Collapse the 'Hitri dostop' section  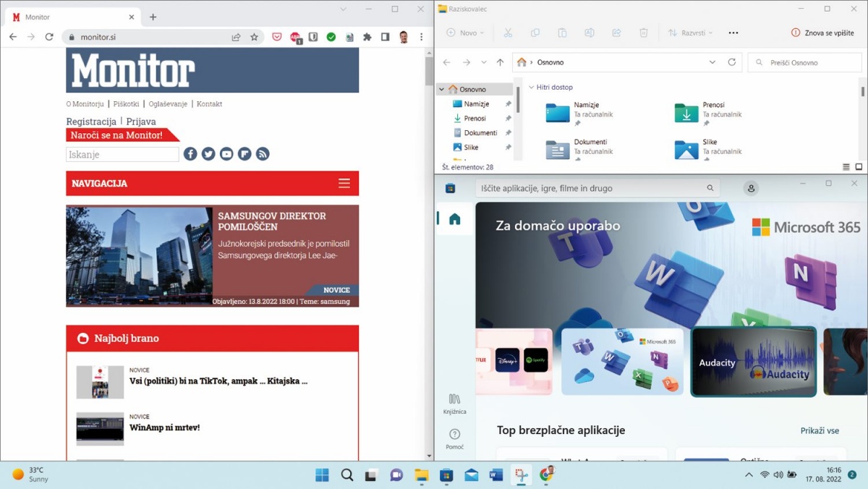tap(532, 87)
